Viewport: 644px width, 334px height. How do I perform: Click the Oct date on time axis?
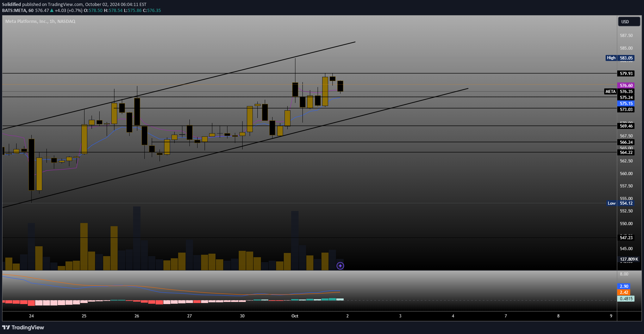295,316
